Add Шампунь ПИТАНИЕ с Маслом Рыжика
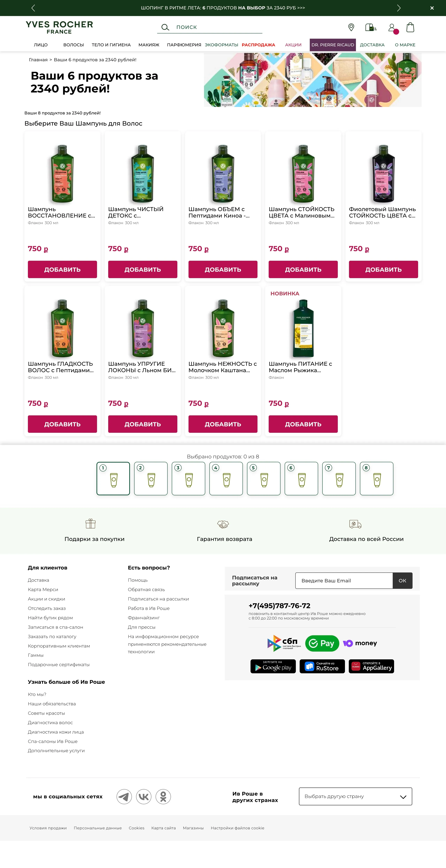Viewport: 446px width, 868px height. point(303,424)
